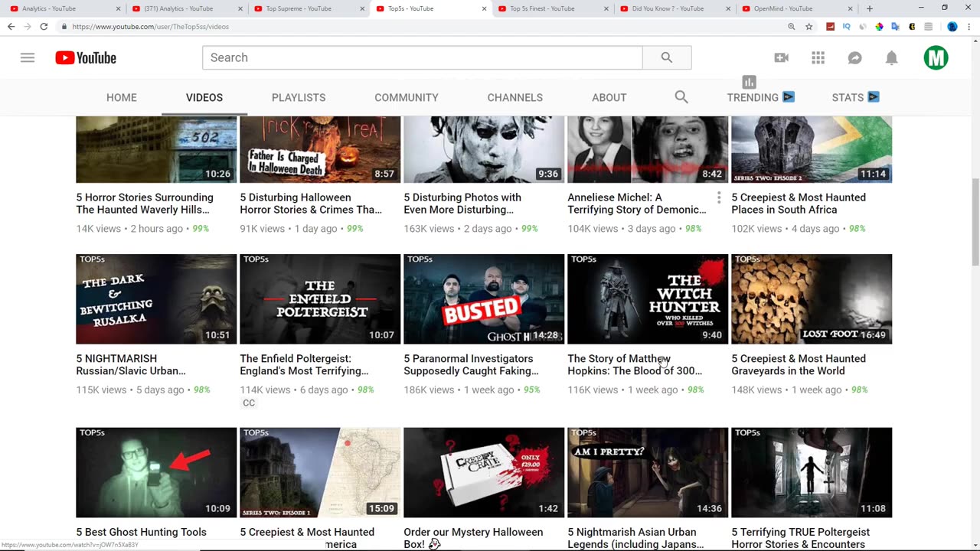Click the bar chart icon above TRENDING
This screenshot has height=551, width=980.
(749, 82)
